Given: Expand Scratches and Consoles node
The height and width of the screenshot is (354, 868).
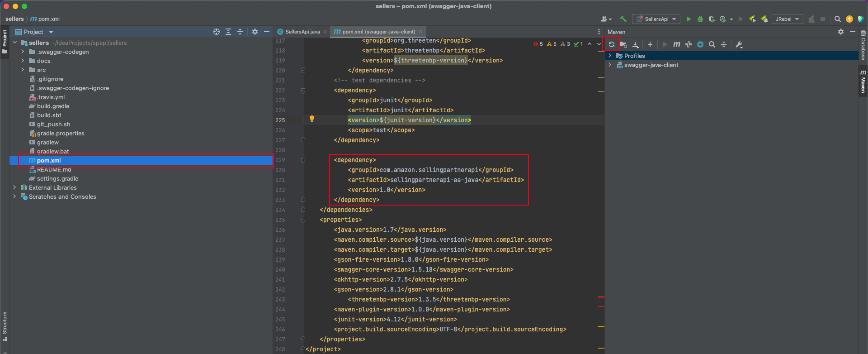Looking at the screenshot, I should tap(14, 196).
